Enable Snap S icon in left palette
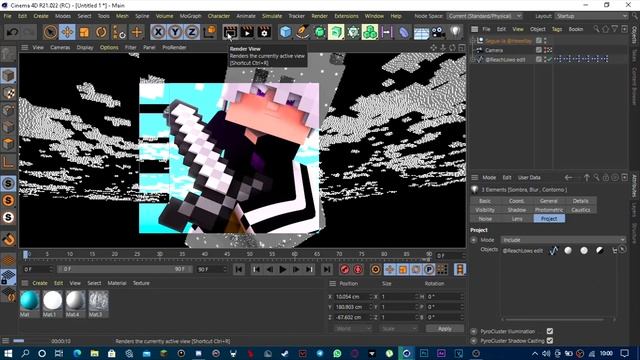This screenshot has width=640, height=360. pos(9,184)
